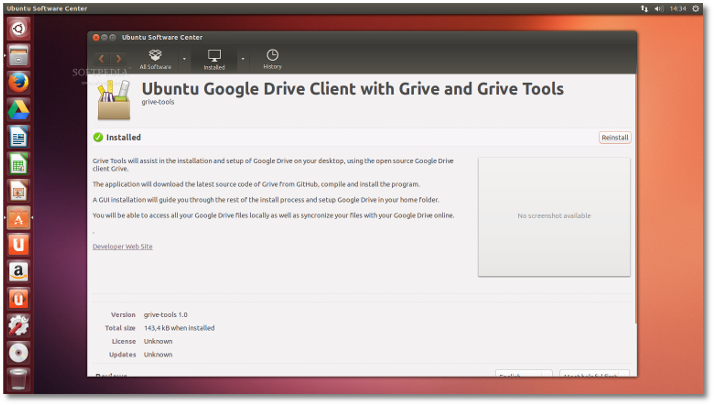Screen dimensions: 714x405
Task: Click the back navigation arrow
Action: [x=101, y=59]
